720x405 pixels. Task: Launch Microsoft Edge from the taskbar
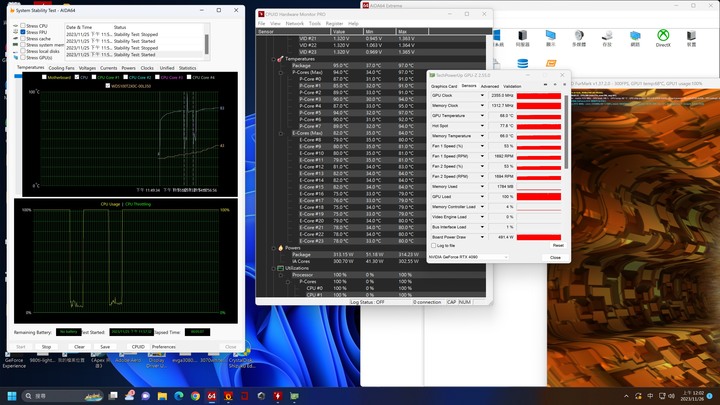pyautogui.click(x=179, y=396)
